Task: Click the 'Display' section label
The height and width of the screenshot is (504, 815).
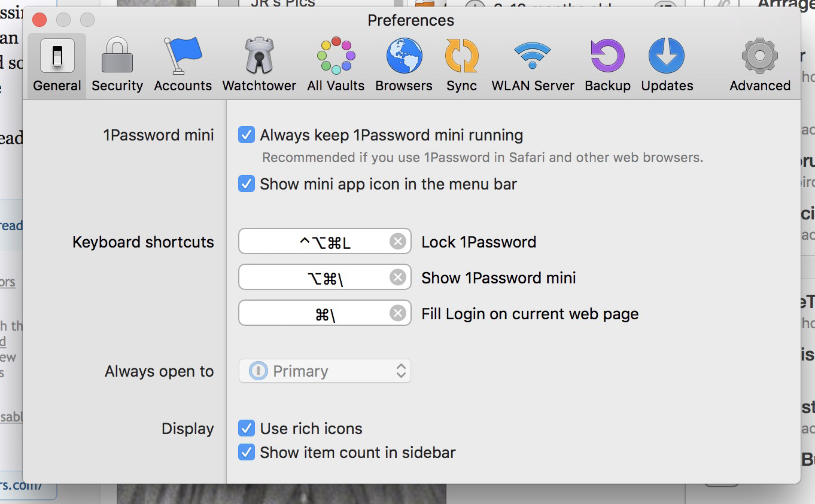Action: [x=187, y=429]
